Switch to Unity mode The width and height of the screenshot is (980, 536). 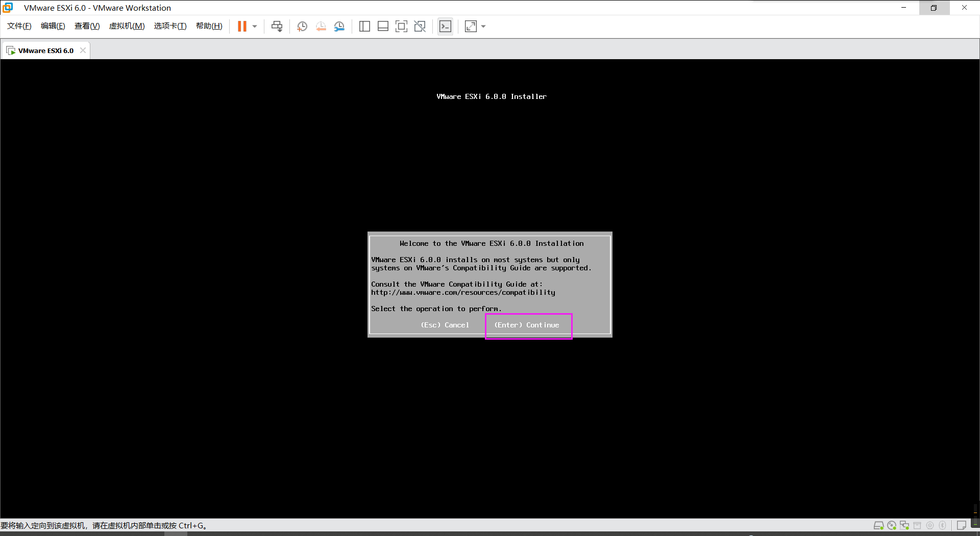pos(420,27)
